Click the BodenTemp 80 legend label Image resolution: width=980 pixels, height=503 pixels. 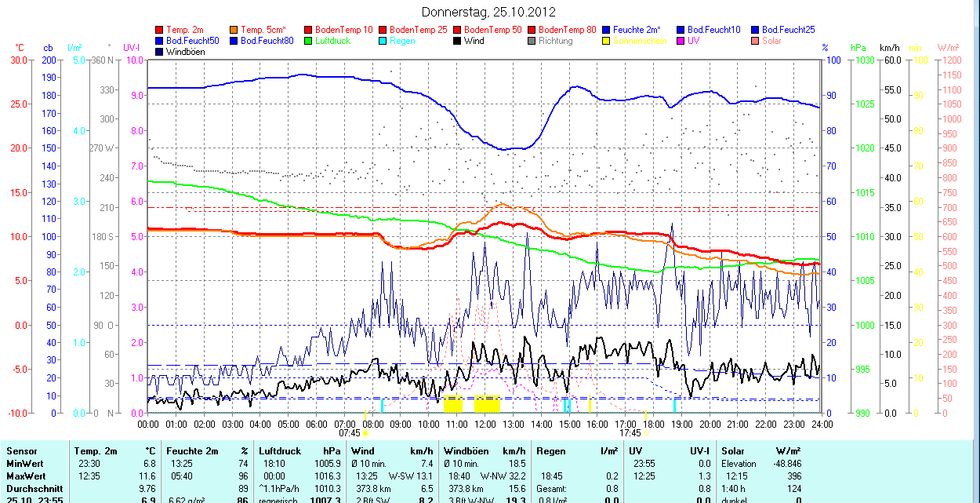567,30
